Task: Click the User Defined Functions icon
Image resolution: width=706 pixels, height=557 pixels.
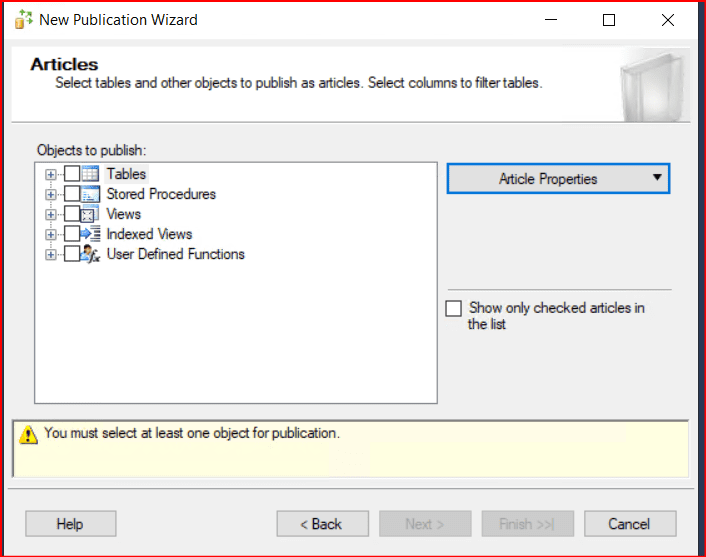Action: click(90, 254)
